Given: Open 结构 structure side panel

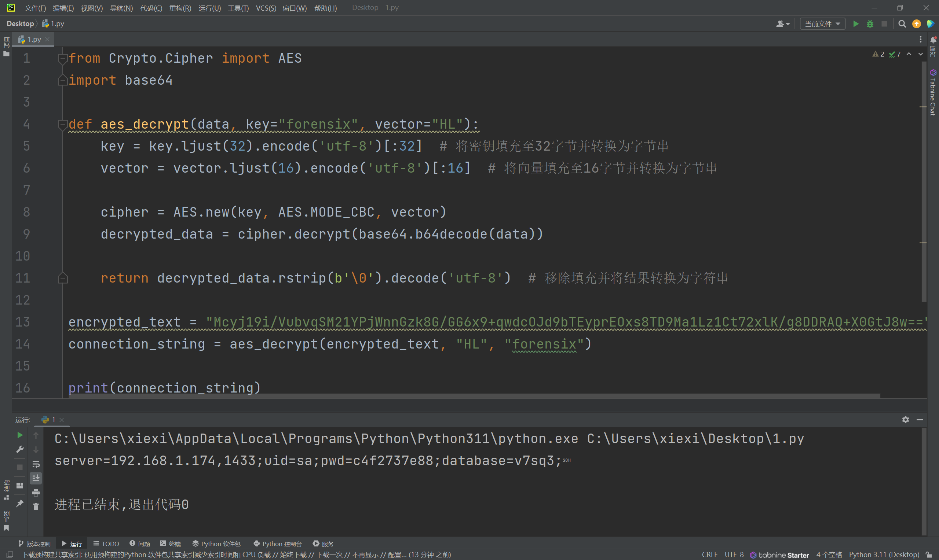Looking at the screenshot, I should coord(6,490).
